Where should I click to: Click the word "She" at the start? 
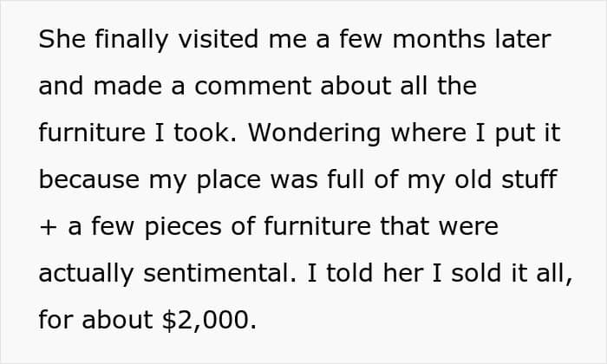click(x=62, y=39)
